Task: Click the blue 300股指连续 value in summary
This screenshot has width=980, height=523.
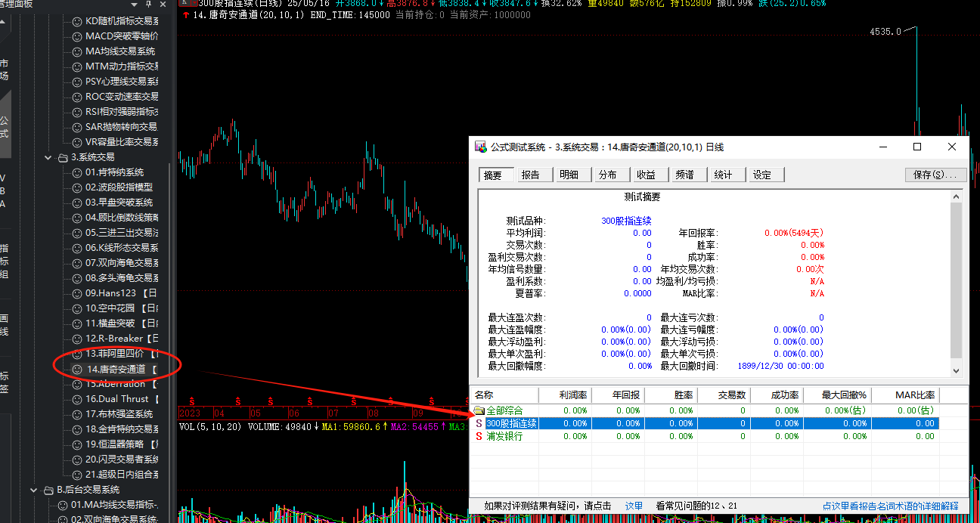Action: click(x=626, y=221)
